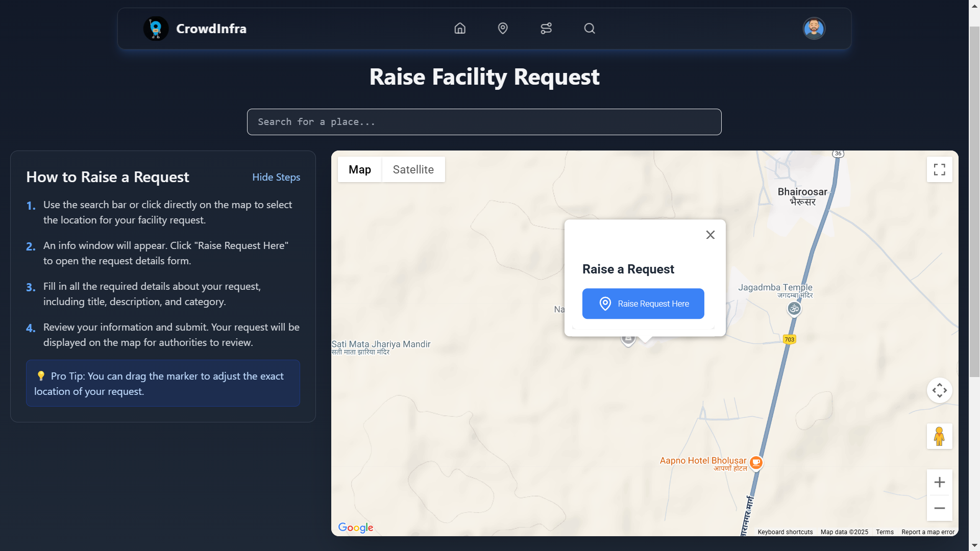
Task: Select the Map view tab
Action: pyautogui.click(x=359, y=169)
